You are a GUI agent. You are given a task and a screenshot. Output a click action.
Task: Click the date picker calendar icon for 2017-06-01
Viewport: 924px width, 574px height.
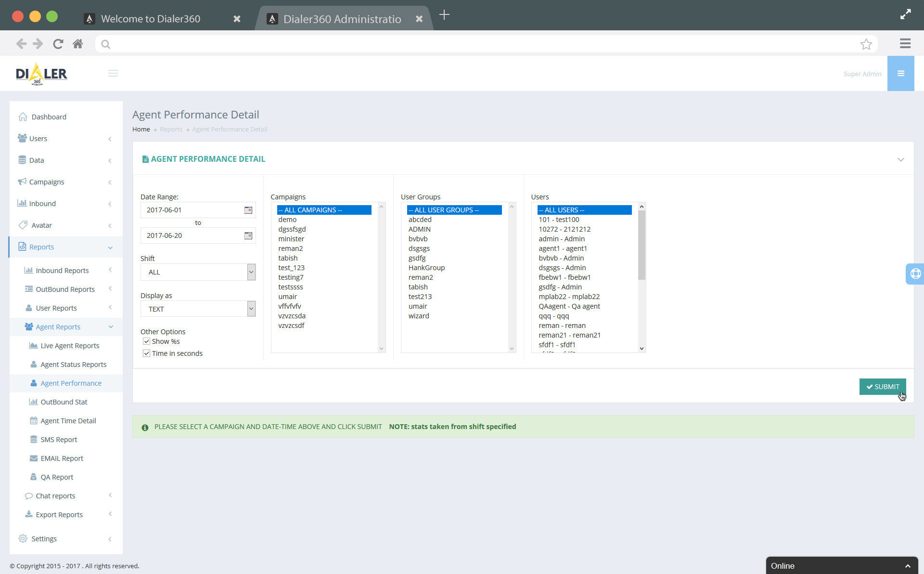[x=248, y=210]
